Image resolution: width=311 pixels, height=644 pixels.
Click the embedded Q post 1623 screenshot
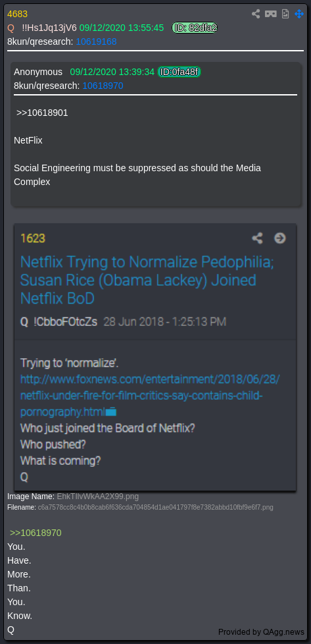(155, 357)
